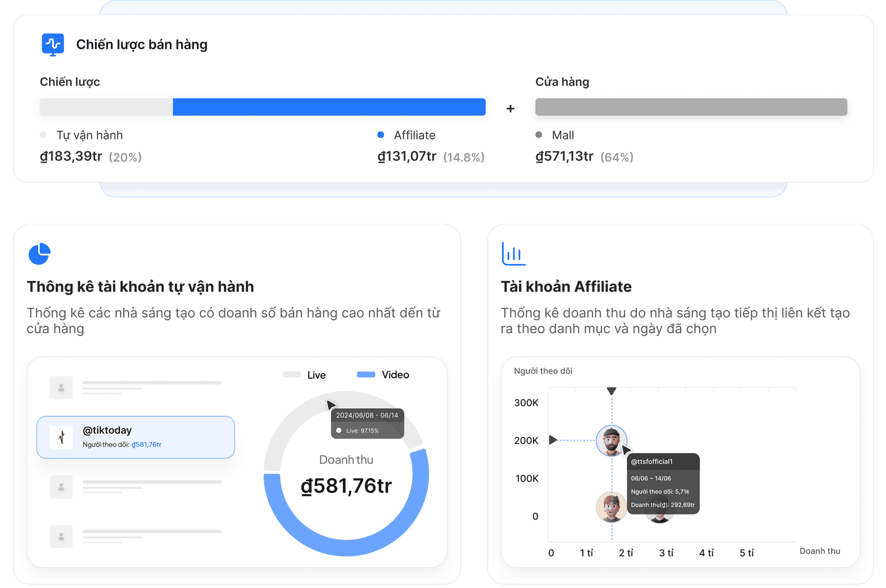
Task: Click the Chiến lược bán hàng monitor icon
Action: point(53,44)
